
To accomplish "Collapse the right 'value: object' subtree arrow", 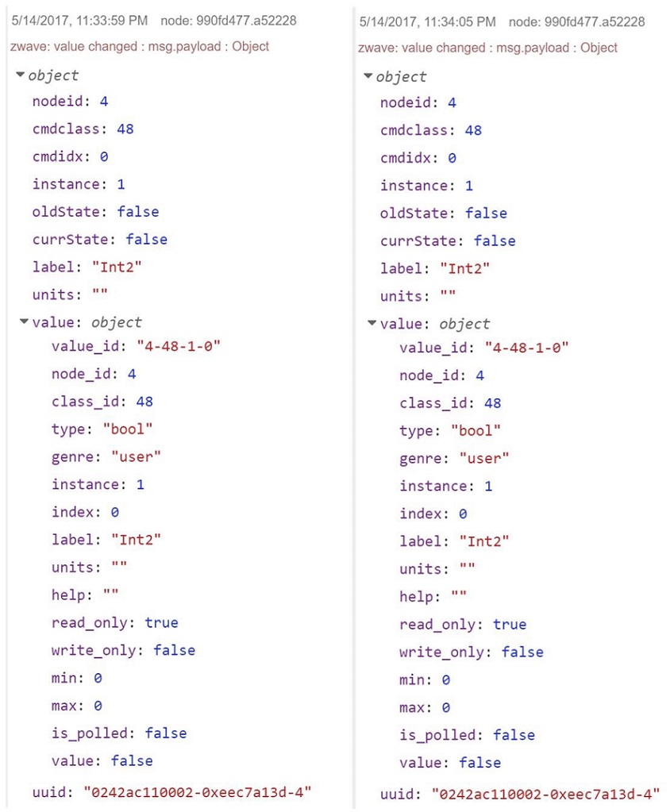I will click(372, 323).
